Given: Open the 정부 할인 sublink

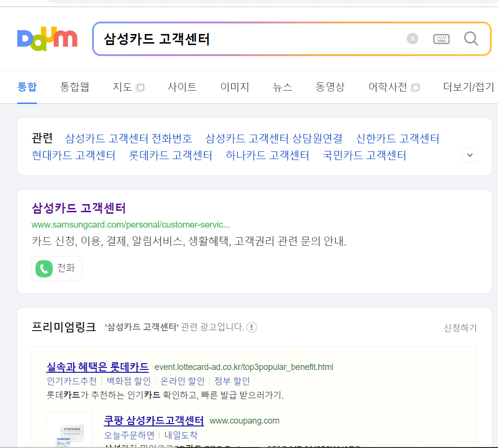Looking at the screenshot, I should (232, 381).
